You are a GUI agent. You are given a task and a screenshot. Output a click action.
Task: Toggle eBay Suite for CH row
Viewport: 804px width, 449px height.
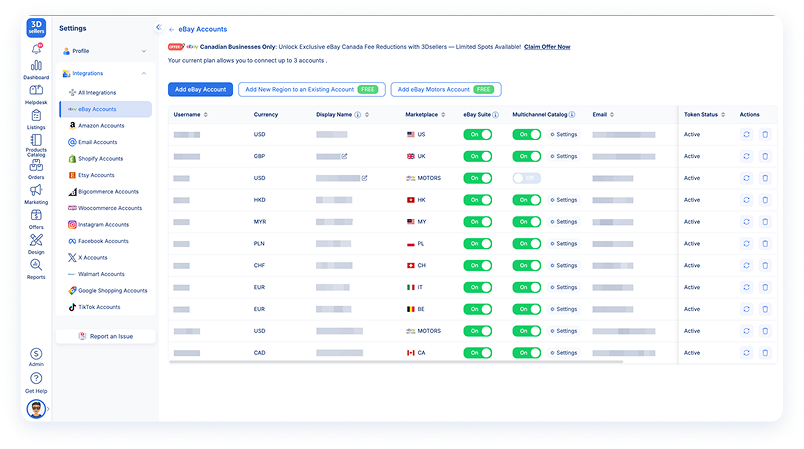coord(477,266)
